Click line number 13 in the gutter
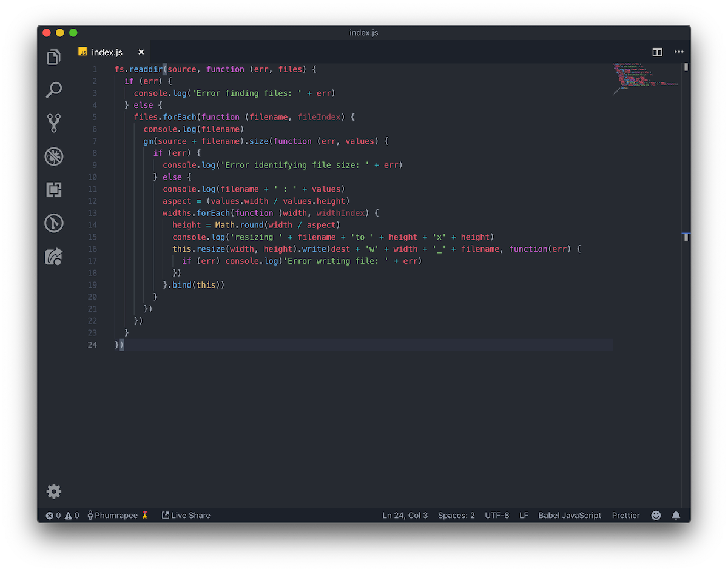 click(x=92, y=213)
